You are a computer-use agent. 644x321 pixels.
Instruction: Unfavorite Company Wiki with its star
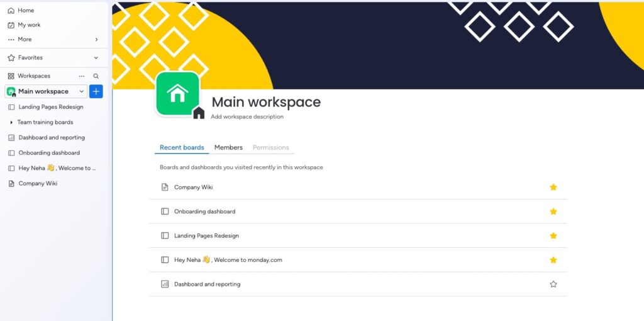pos(553,188)
